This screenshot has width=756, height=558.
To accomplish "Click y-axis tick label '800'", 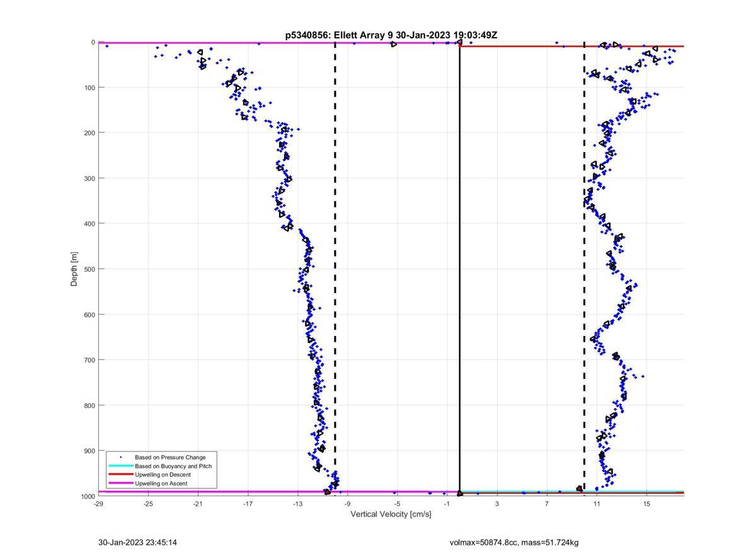I will (89, 405).
